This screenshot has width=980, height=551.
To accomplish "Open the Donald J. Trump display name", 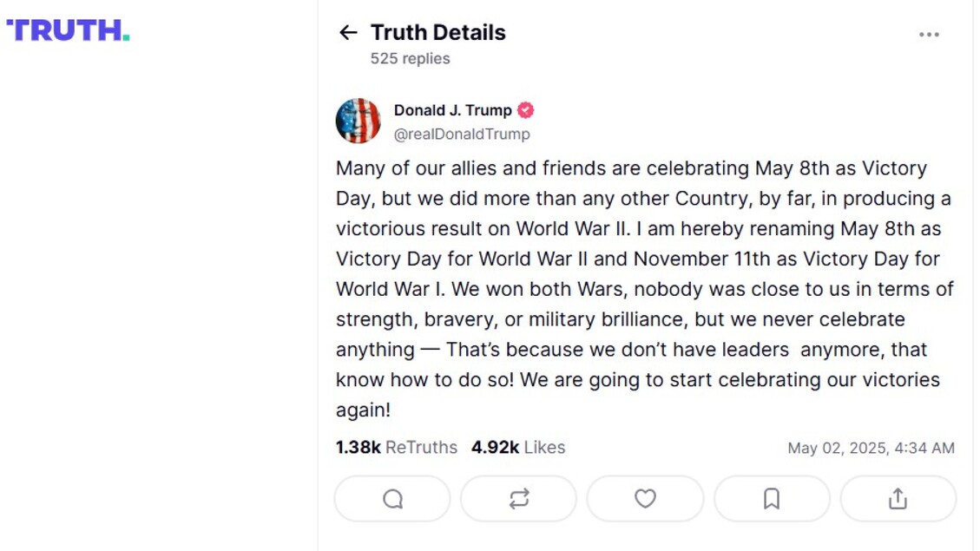I will click(452, 110).
